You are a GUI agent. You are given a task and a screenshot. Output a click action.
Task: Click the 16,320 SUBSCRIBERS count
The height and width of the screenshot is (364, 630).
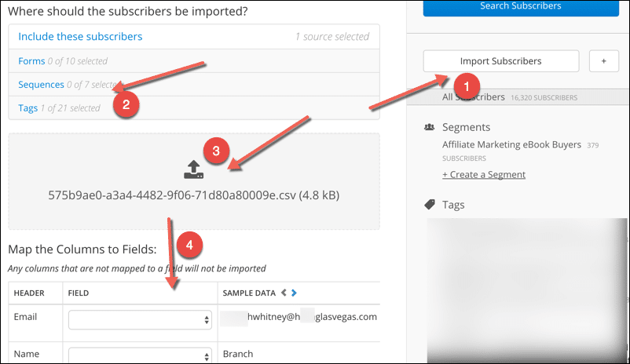click(544, 97)
